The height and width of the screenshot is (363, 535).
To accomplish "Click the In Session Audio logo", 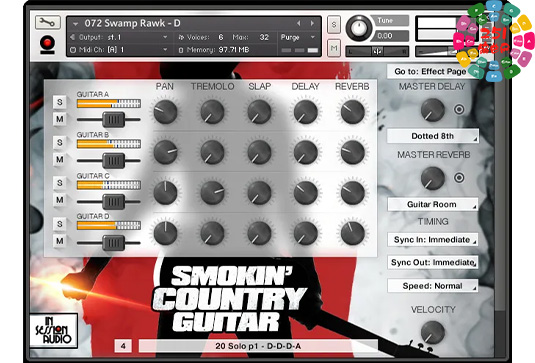I will click(54, 331).
